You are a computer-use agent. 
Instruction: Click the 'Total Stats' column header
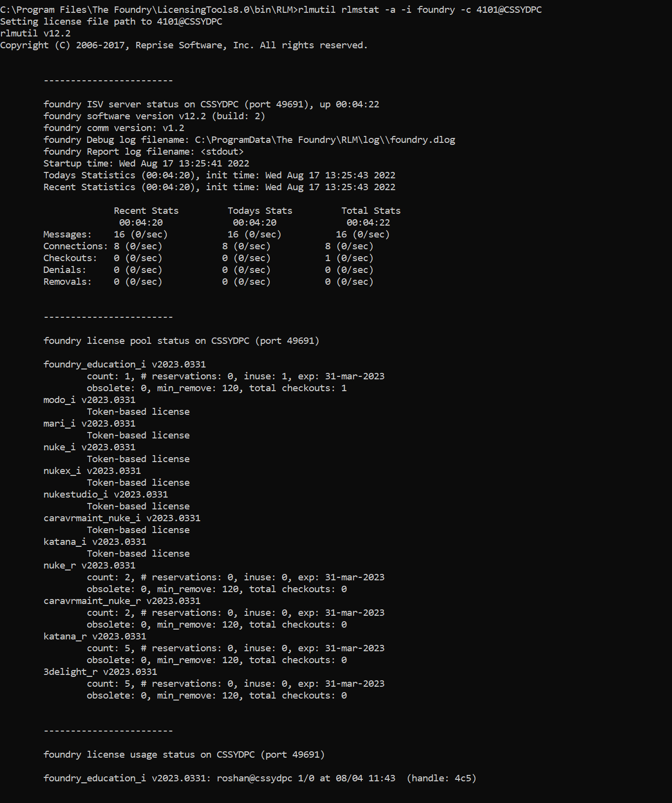(x=371, y=211)
